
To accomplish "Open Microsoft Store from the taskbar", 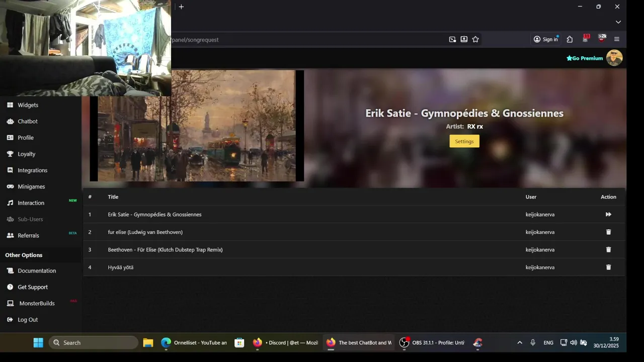I will (239, 342).
